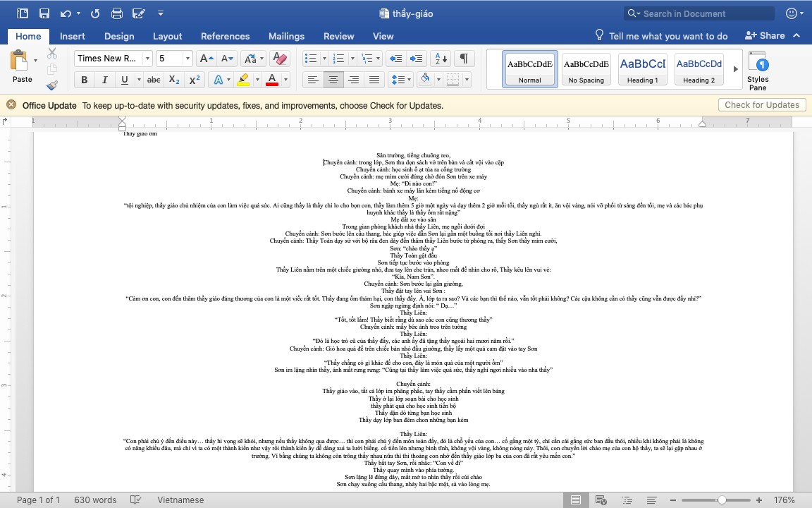Pick up formatting with the Format Painter
The image size is (812, 508).
51,85
